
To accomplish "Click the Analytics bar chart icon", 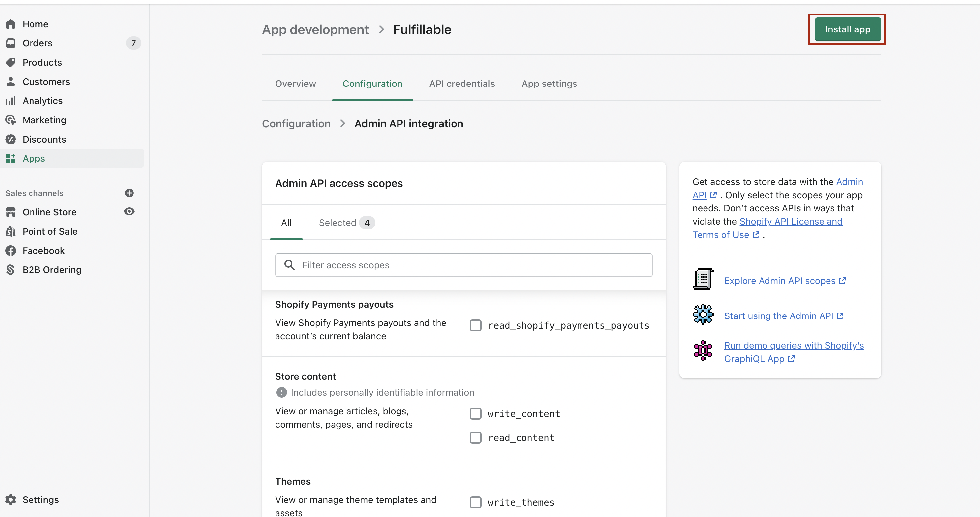I will coord(11,101).
